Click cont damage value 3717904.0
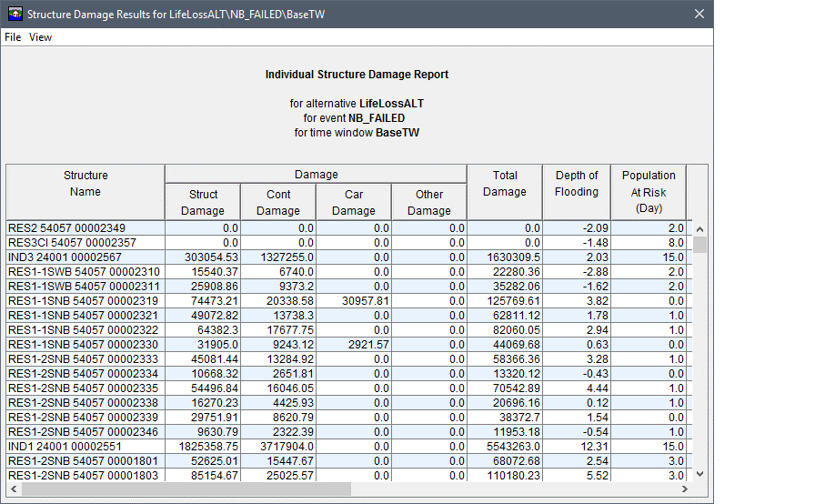Viewport: 815px width, 504px height. pos(287,447)
